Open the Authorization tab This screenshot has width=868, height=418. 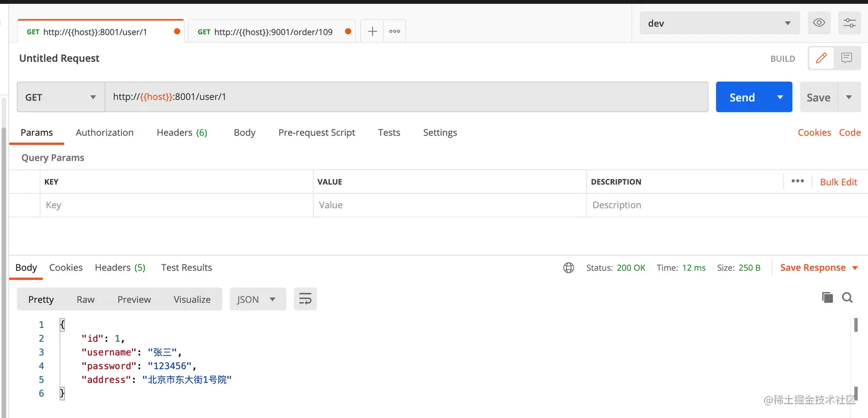coord(104,132)
